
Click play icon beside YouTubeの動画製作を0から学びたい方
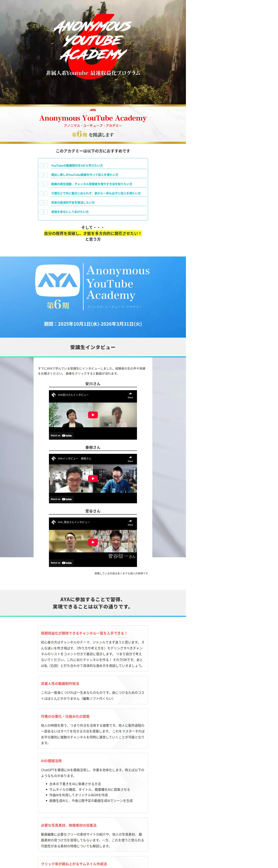click(44, 165)
